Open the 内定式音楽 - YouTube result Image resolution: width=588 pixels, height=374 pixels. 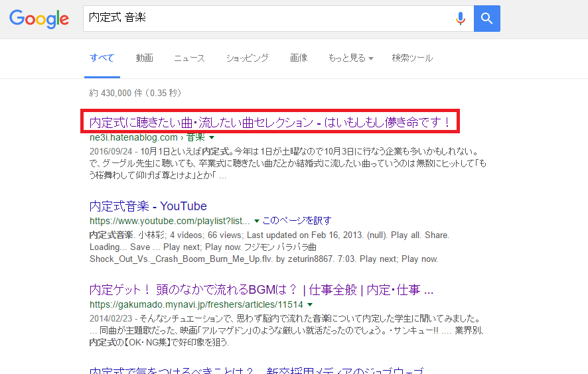click(x=148, y=206)
